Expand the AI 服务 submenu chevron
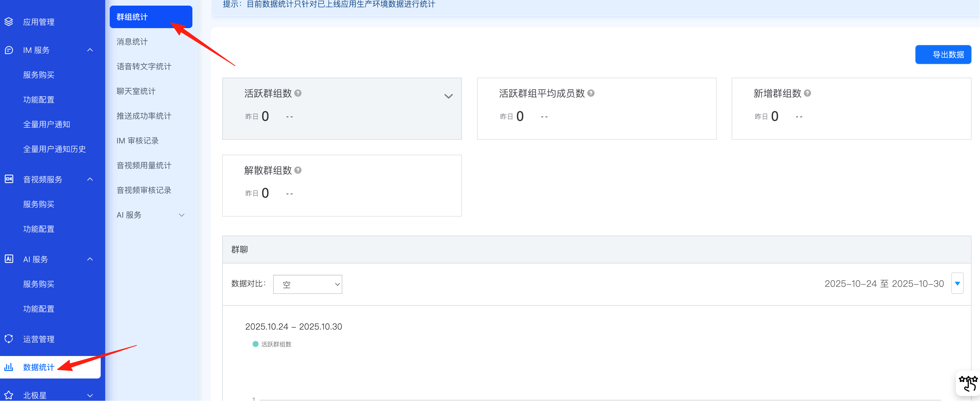Screen dimensions: 980x401 tap(181, 215)
